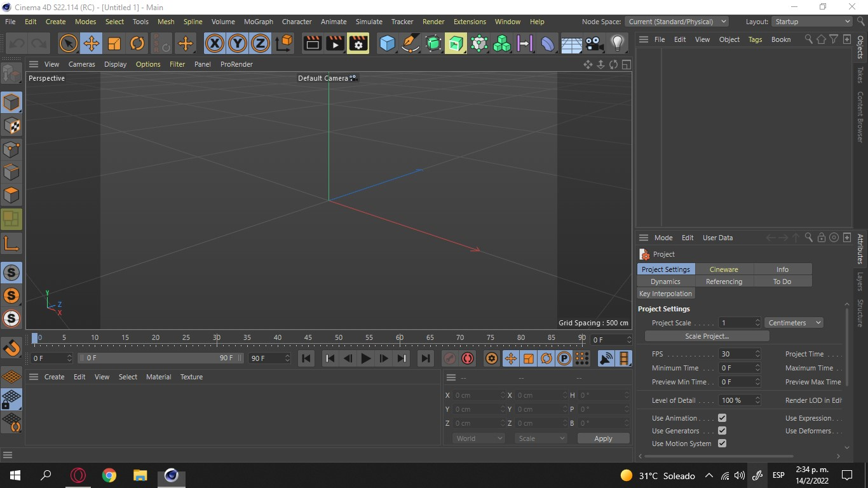Click Level of Detail stepper
Viewport: 868px width, 488px height.
[x=757, y=400]
